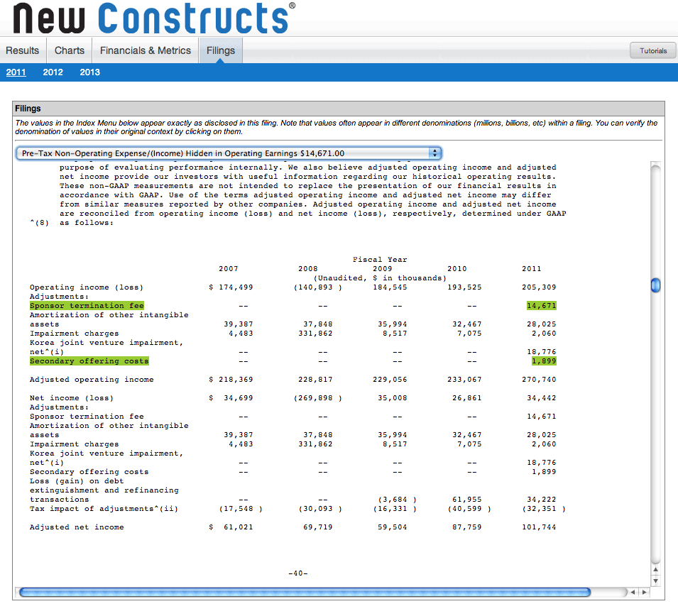
Task: Click the "Tax impact of adjustments" row label
Action: 104,509
